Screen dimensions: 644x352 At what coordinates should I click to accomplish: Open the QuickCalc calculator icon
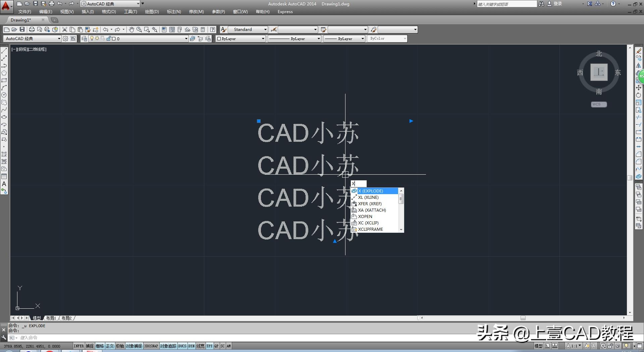tap(203, 30)
